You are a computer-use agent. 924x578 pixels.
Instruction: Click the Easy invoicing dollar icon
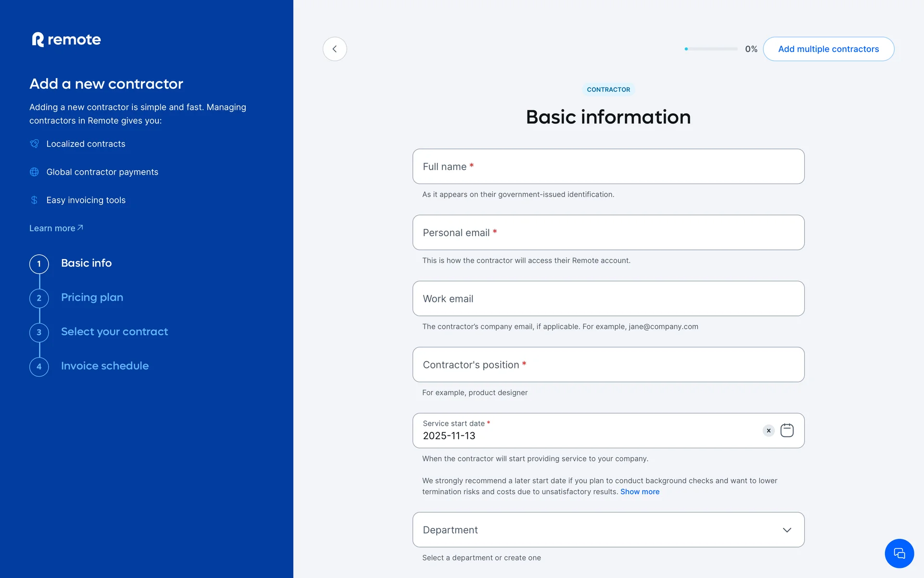tap(34, 200)
